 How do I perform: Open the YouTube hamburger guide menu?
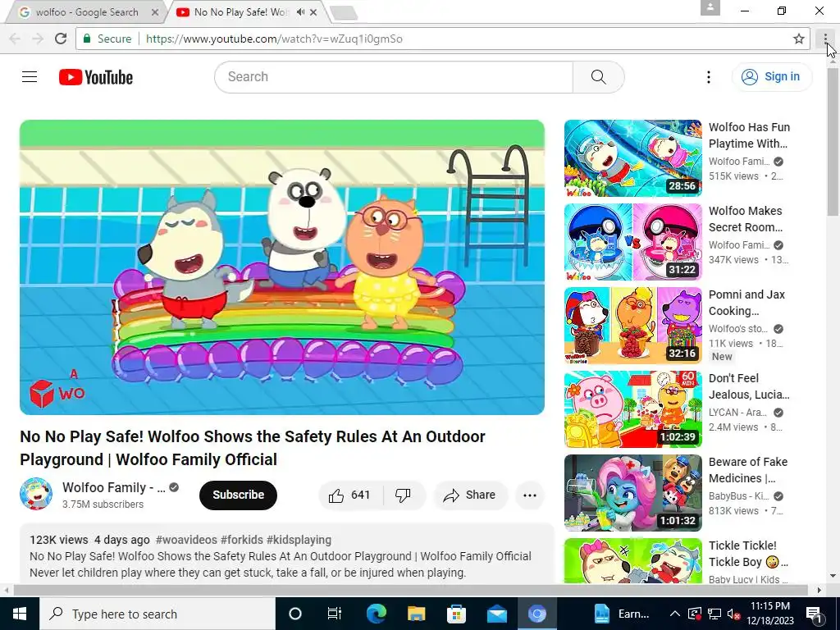click(x=30, y=77)
